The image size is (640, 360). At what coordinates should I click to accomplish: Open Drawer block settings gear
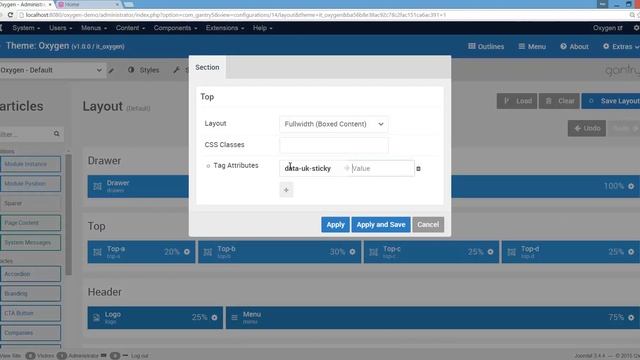pos(631,186)
